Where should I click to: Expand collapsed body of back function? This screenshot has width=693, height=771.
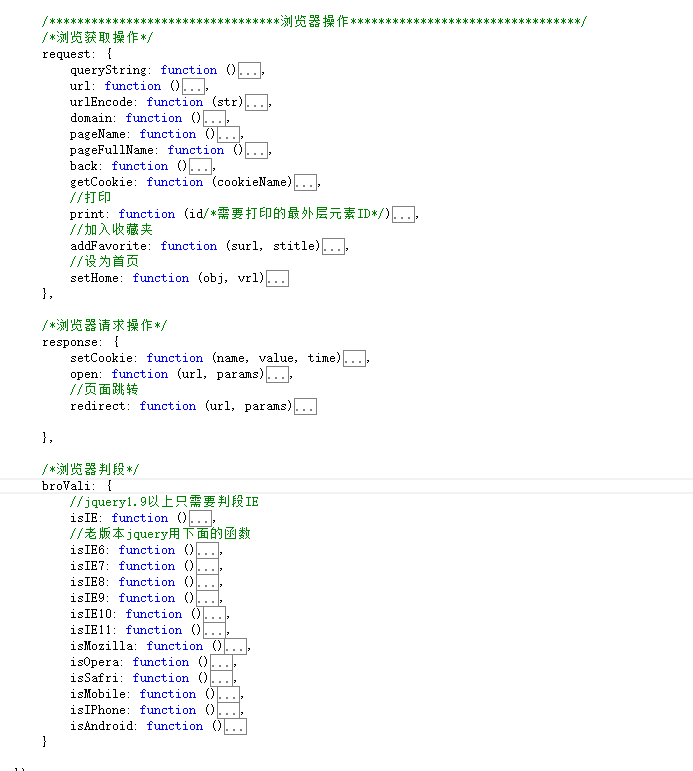(200, 167)
